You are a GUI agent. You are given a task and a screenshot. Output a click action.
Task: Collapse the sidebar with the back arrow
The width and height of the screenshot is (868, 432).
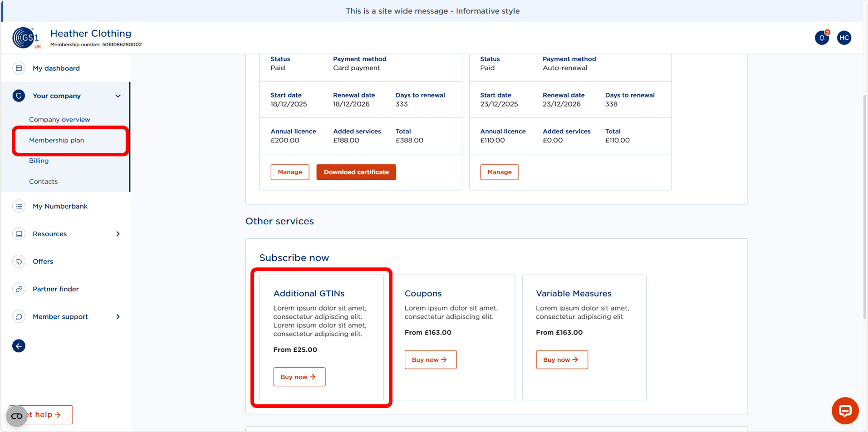pos(19,346)
